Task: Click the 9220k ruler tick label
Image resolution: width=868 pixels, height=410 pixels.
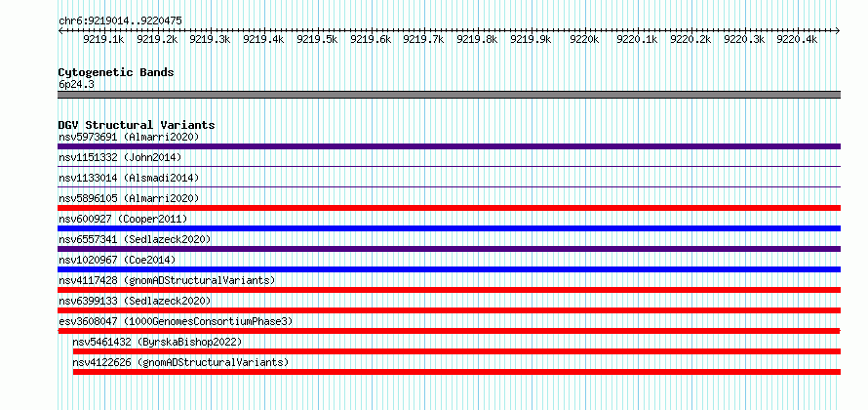Action: pos(584,39)
